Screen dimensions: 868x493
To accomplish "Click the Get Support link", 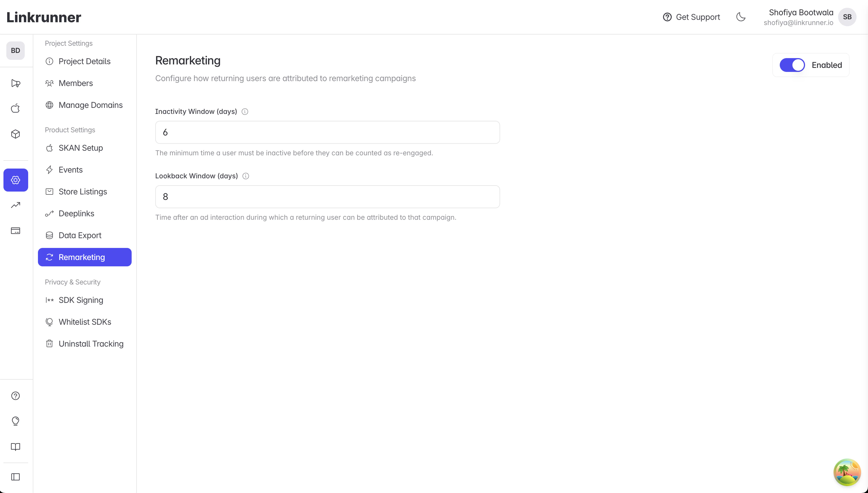I will 692,17.
